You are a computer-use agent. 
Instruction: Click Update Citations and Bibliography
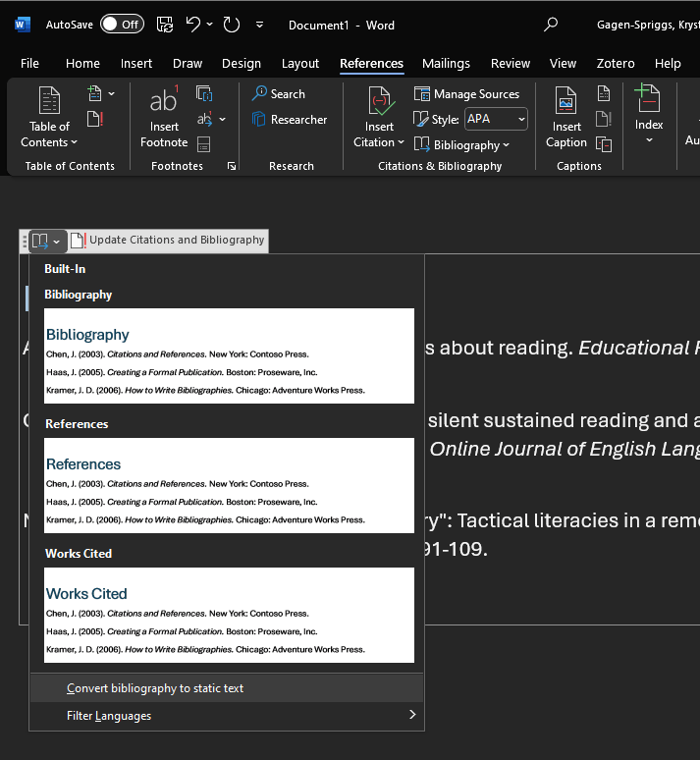168,241
